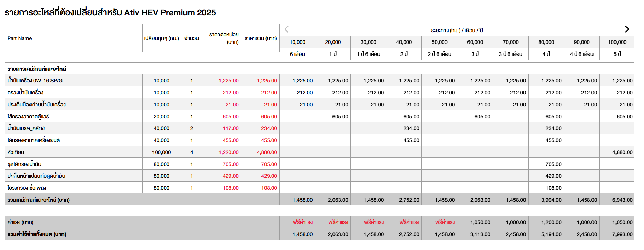Select the 40,000 km column header
Image resolution: width=644 pixels, height=250 pixels.
(404, 42)
